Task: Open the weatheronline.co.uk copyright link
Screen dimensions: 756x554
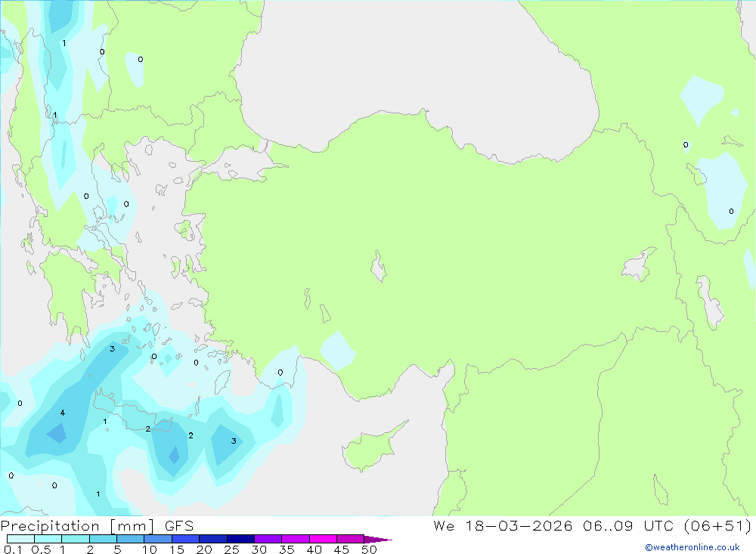Action: 692,547
